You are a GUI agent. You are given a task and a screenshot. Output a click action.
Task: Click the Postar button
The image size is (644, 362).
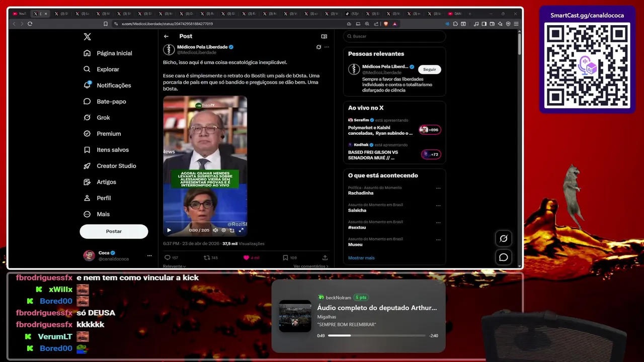click(114, 231)
